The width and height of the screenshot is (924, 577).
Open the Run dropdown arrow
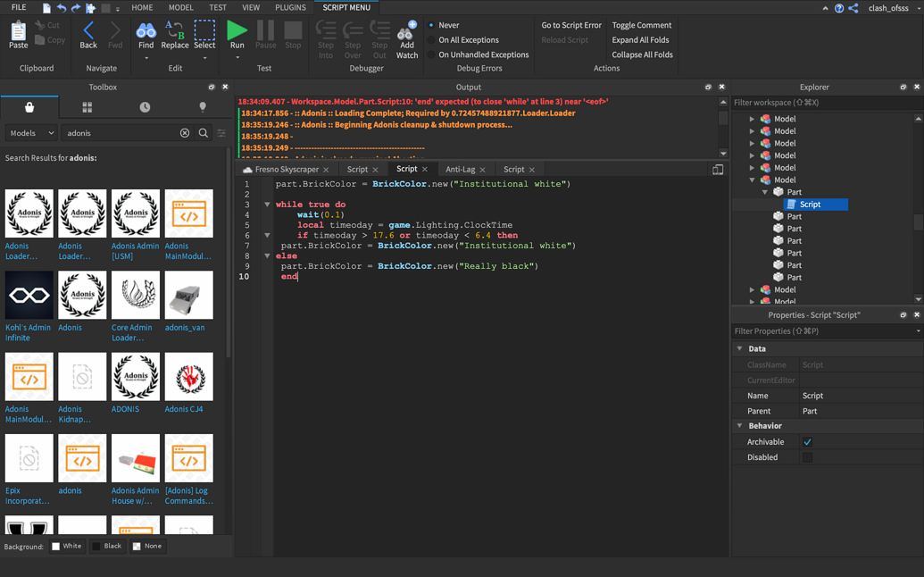[x=237, y=58]
